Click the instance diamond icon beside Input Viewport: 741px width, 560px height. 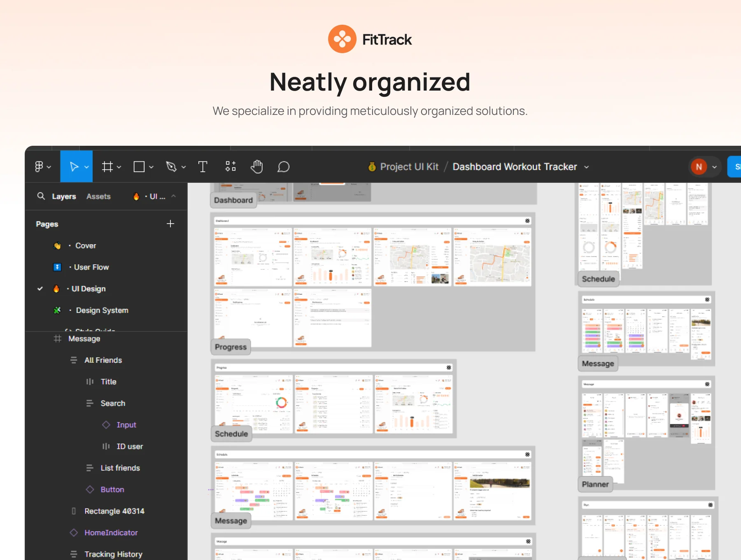coord(106,425)
